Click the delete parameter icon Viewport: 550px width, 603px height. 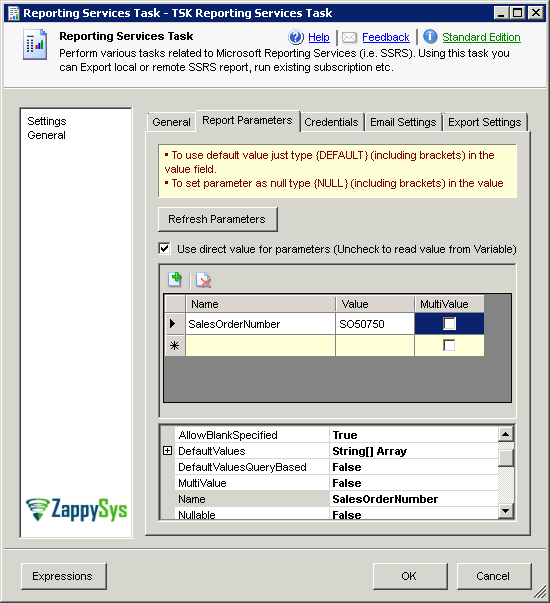(203, 280)
